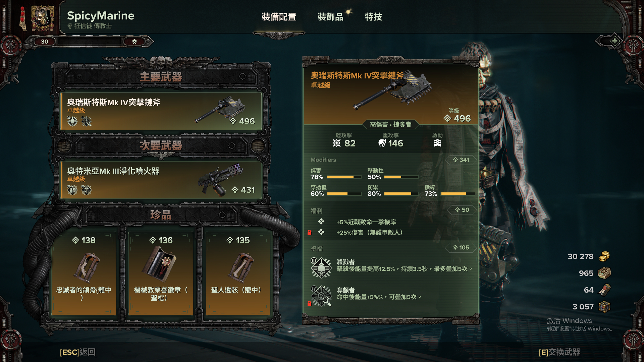Expand the Modifiers 341 rating tag
The width and height of the screenshot is (644, 362).
(x=461, y=160)
